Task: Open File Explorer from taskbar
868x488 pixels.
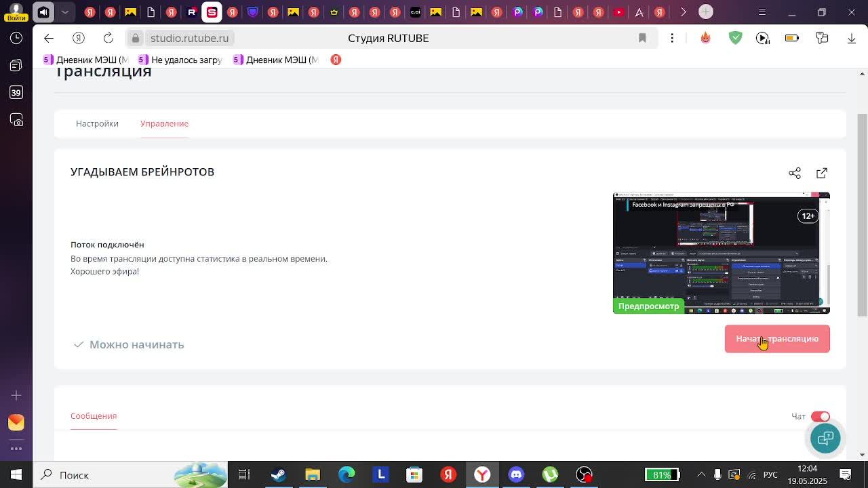Action: click(313, 475)
